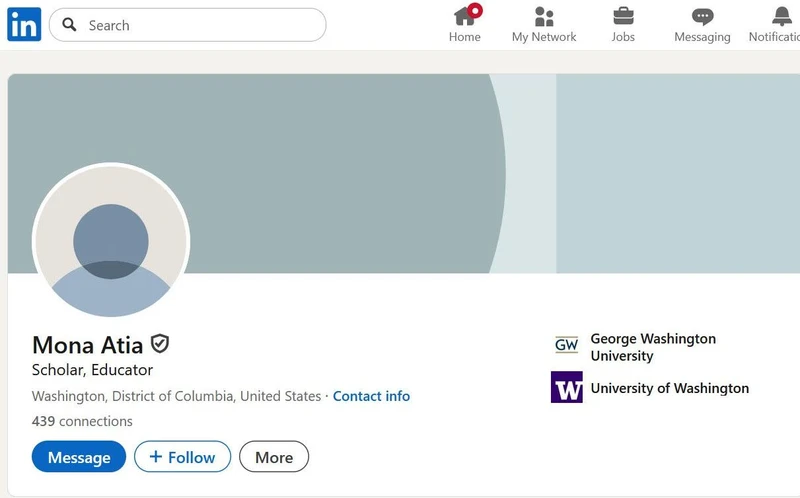Image resolution: width=800 pixels, height=498 pixels.
Task: Open George Washington University link
Action: pyautogui.click(x=653, y=347)
